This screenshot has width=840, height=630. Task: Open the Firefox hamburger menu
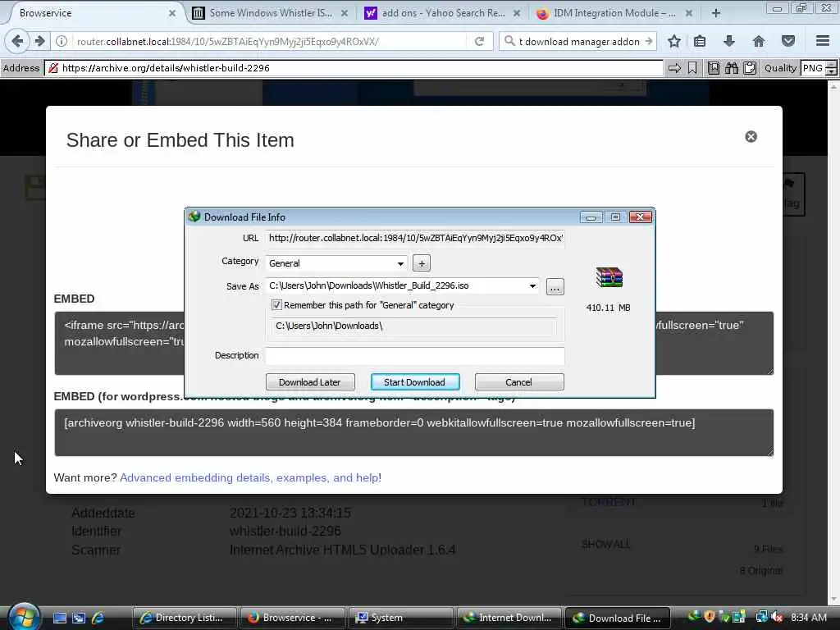click(x=823, y=41)
